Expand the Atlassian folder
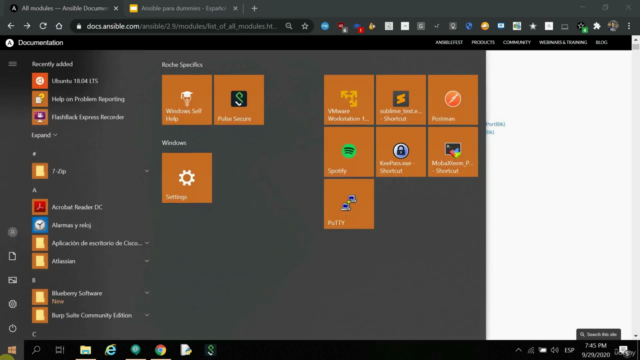Viewport: 640px width, 360px height. [147, 261]
